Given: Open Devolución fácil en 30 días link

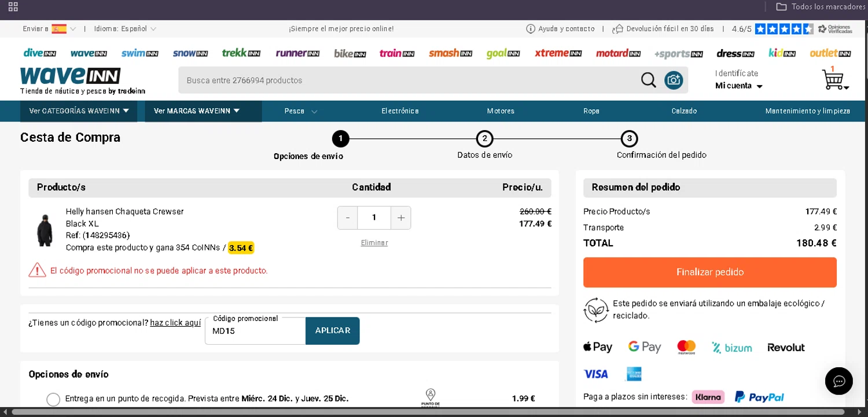Looking at the screenshot, I should [663, 29].
